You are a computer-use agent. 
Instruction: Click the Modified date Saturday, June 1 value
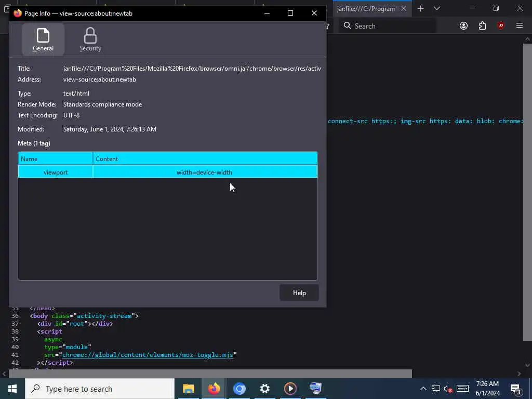[x=110, y=129]
